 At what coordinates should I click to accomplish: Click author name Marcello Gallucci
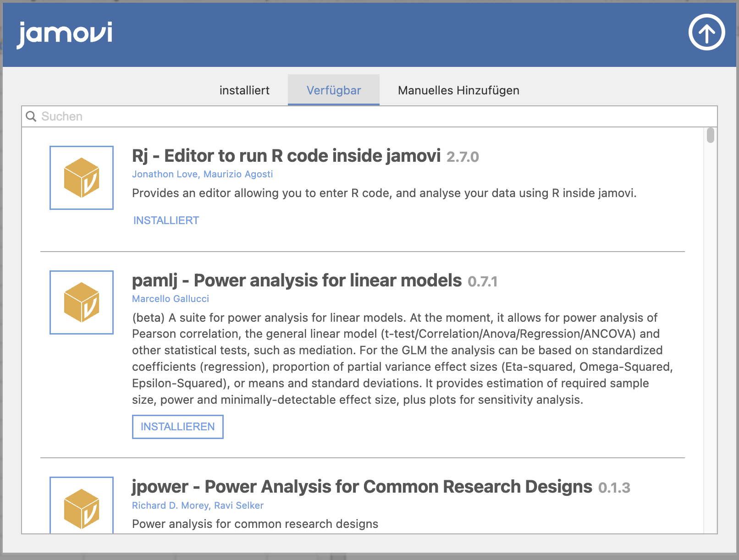tap(171, 299)
